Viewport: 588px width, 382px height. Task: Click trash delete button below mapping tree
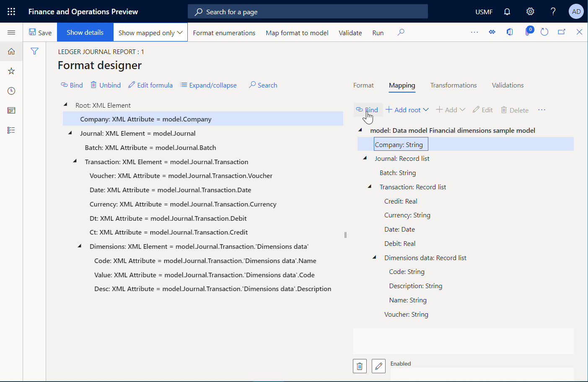point(360,366)
